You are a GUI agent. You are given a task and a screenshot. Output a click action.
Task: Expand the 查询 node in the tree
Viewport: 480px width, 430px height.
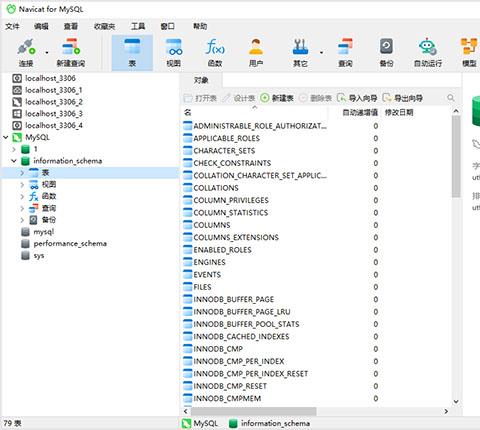click(x=22, y=208)
